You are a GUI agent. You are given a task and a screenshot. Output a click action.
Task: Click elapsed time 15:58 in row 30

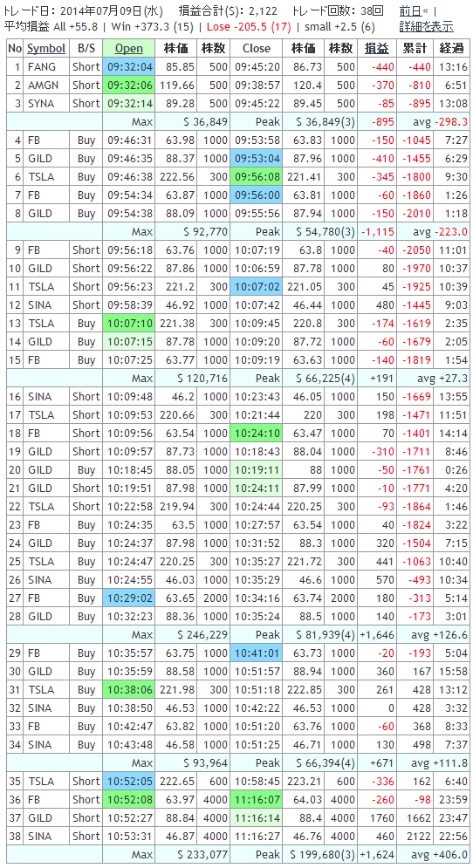pos(451,671)
